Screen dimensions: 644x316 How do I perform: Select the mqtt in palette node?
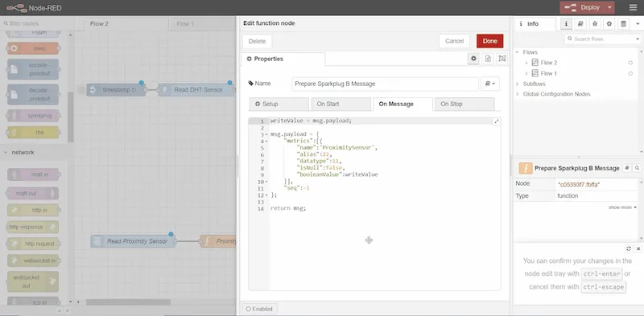(33, 174)
